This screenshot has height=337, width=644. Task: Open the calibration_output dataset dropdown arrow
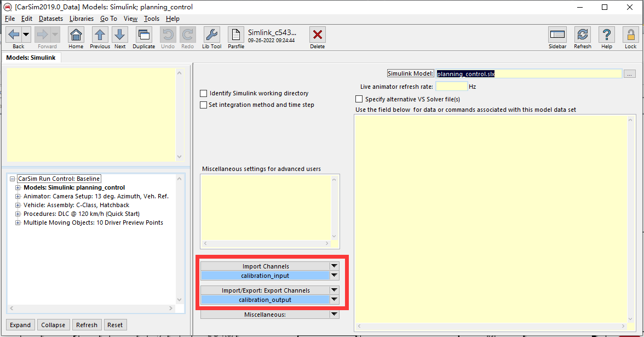pos(334,300)
